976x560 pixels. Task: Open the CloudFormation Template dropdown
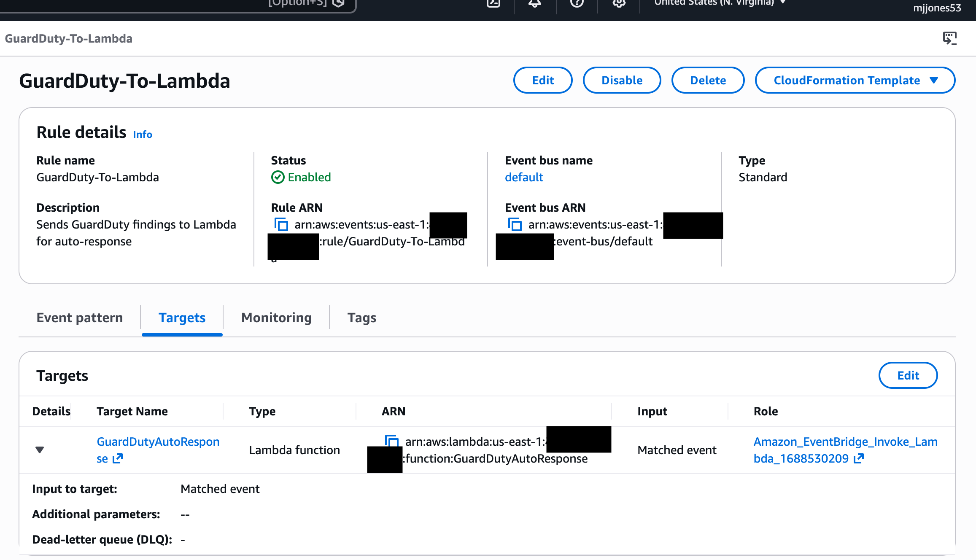click(855, 80)
